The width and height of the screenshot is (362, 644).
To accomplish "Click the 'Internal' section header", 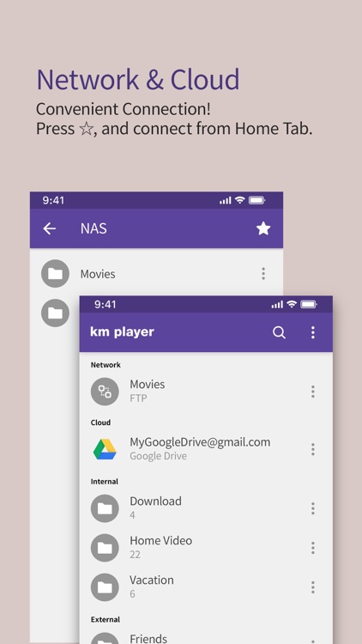I will [x=105, y=482].
